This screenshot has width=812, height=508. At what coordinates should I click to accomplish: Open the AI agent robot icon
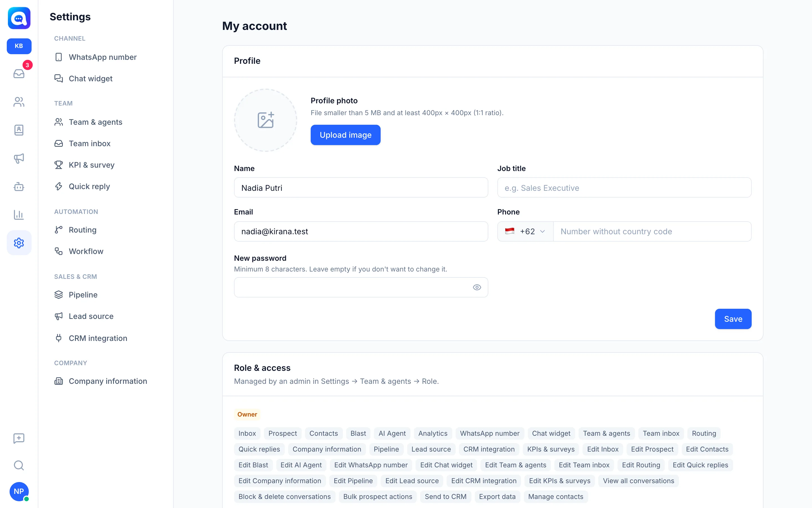tap(19, 187)
